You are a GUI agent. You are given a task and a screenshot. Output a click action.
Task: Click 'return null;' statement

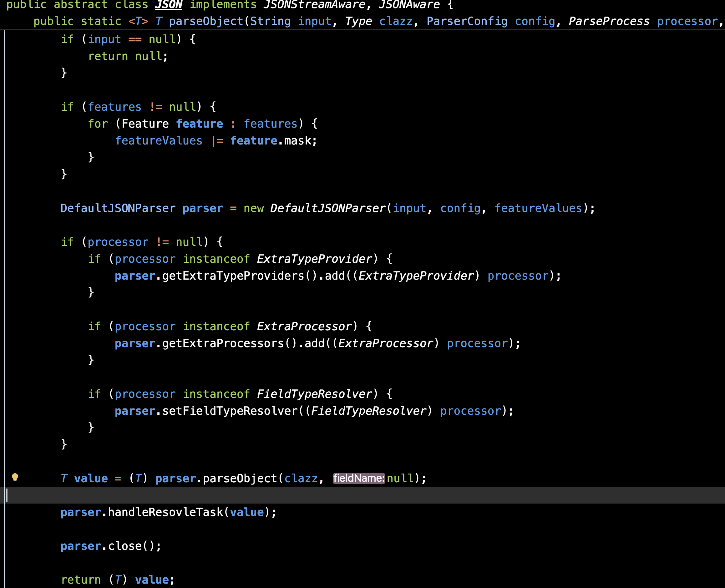click(x=128, y=56)
